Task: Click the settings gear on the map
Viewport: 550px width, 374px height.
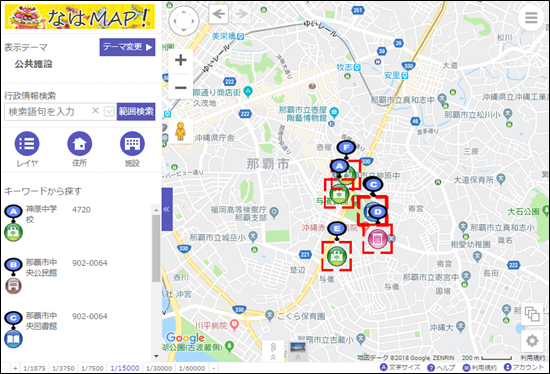Action: click(532, 340)
